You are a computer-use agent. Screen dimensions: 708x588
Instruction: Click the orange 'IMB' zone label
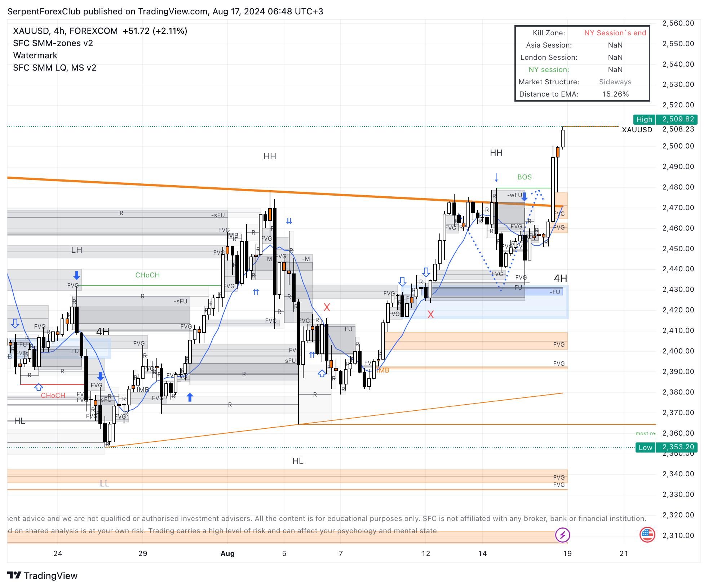383,370
